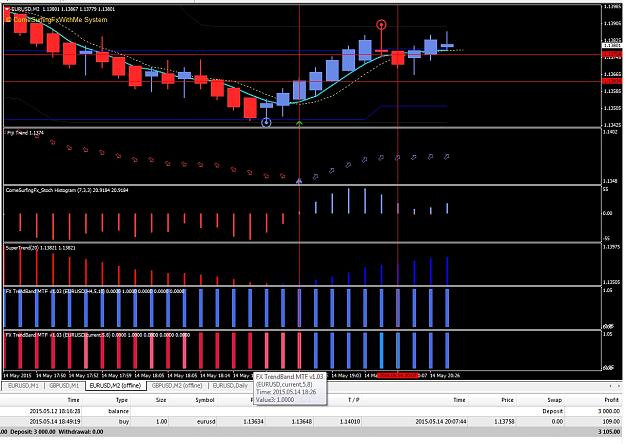Sort history by the Swap column header
This screenshot has width=625, height=444.
(554, 400)
